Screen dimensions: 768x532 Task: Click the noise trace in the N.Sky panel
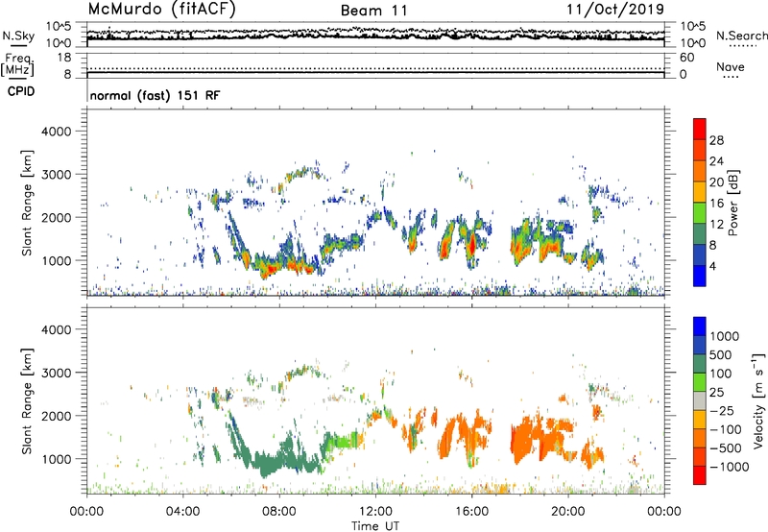375,35
